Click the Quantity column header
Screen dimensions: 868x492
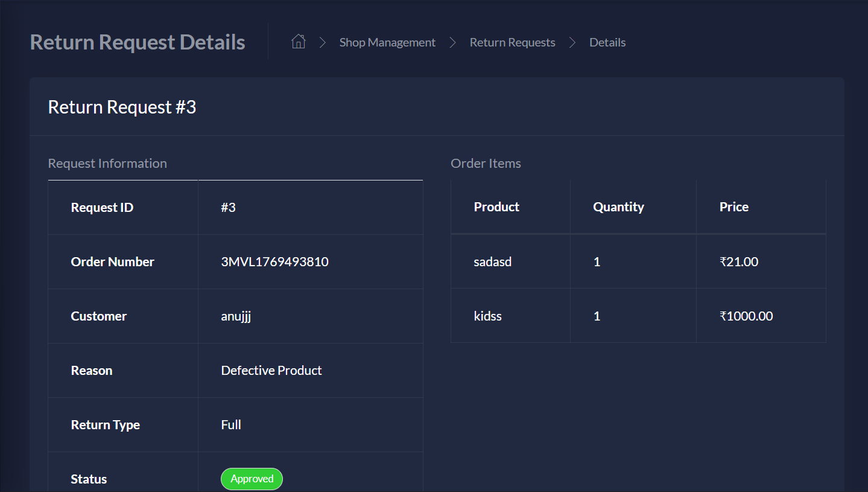point(618,206)
